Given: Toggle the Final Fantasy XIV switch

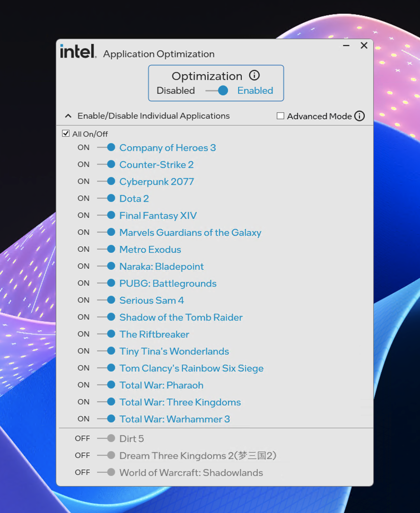Looking at the screenshot, I should 106,215.
